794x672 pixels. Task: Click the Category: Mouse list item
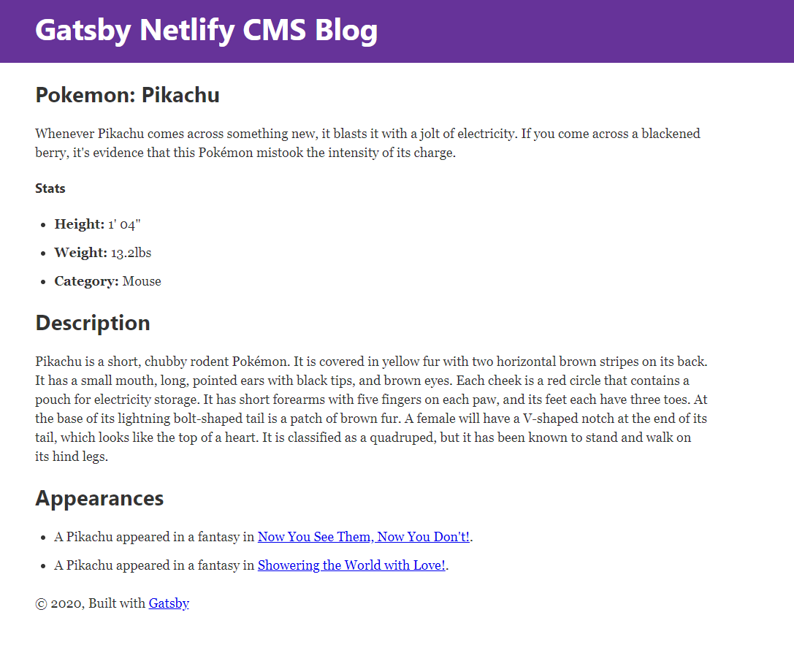tap(107, 280)
